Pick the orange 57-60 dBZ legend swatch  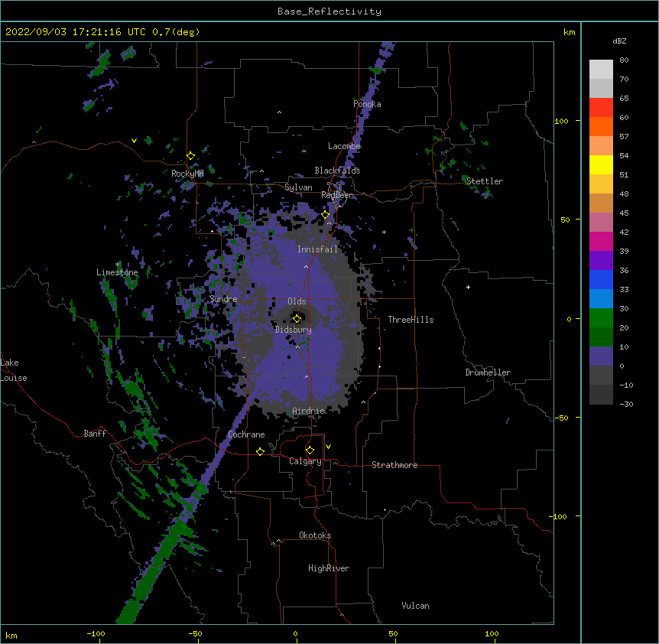click(601, 126)
